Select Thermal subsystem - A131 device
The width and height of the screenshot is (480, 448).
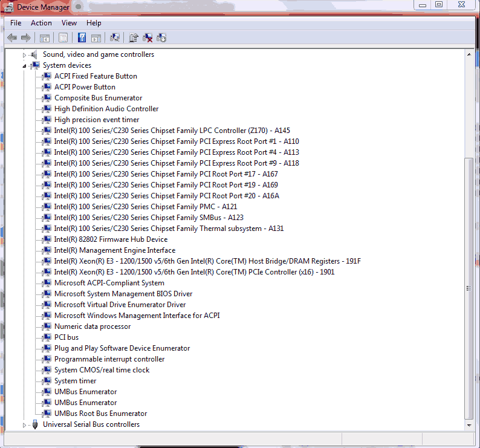pyautogui.click(x=169, y=228)
